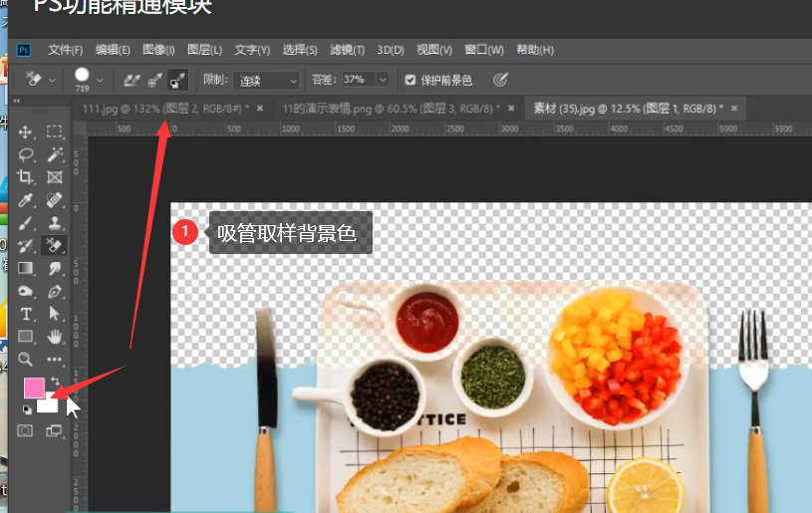Open the Limits dropdown showing 连续
The width and height of the screenshot is (812, 513).
pyautogui.click(x=266, y=81)
